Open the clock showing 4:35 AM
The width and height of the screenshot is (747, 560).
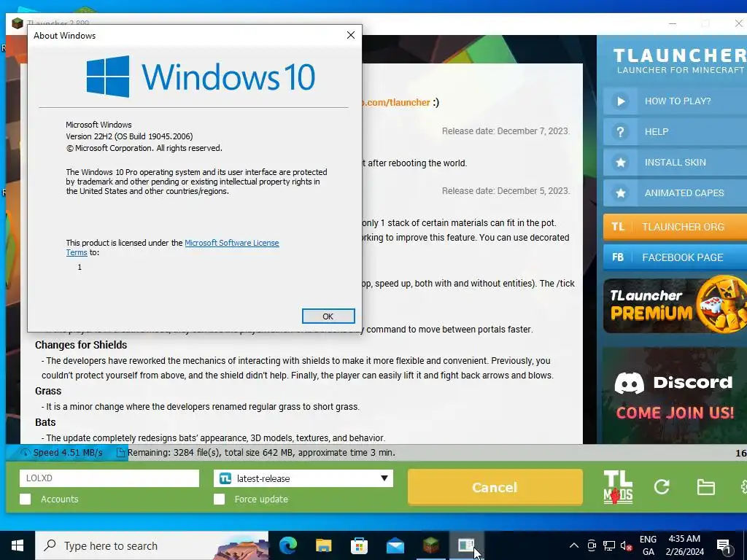click(x=684, y=545)
